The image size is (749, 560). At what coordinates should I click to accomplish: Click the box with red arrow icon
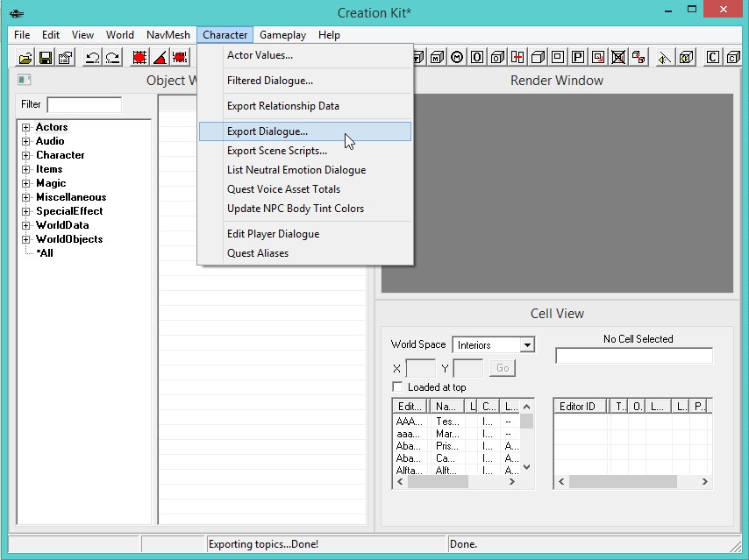[x=597, y=58]
